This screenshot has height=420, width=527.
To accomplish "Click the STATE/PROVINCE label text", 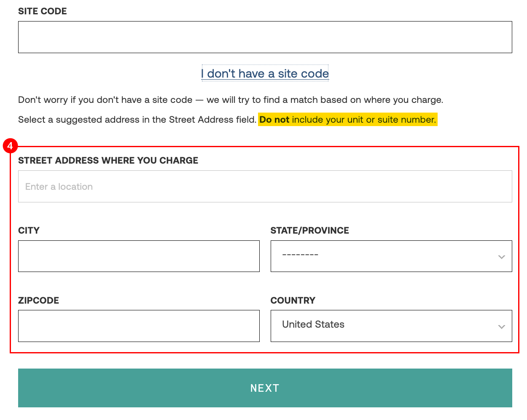I will pyautogui.click(x=309, y=231).
